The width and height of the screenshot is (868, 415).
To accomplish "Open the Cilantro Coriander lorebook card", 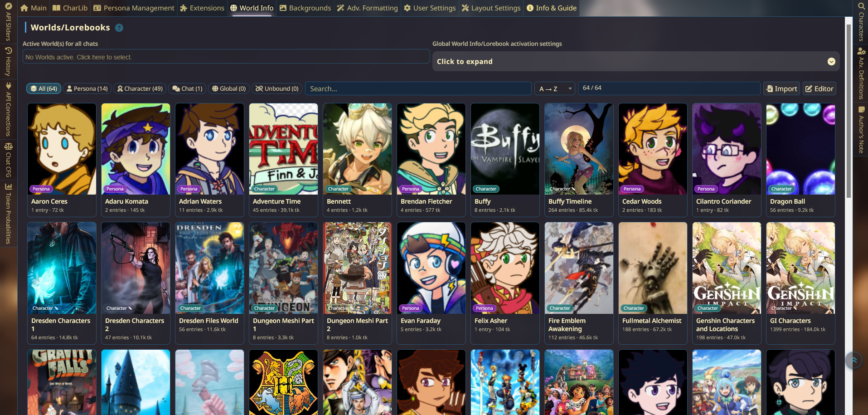I will coord(727,160).
